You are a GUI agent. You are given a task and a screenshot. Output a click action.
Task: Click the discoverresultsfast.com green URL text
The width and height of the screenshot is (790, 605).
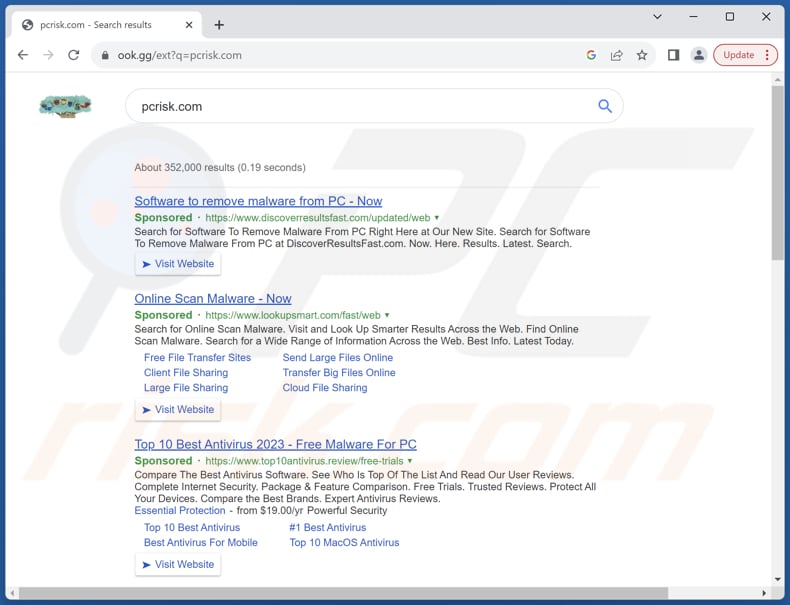click(318, 218)
